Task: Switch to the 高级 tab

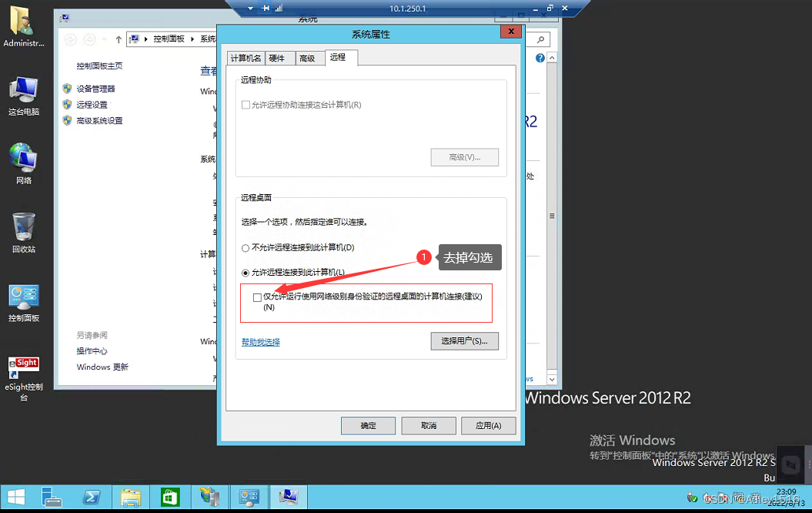Action: pyautogui.click(x=309, y=59)
